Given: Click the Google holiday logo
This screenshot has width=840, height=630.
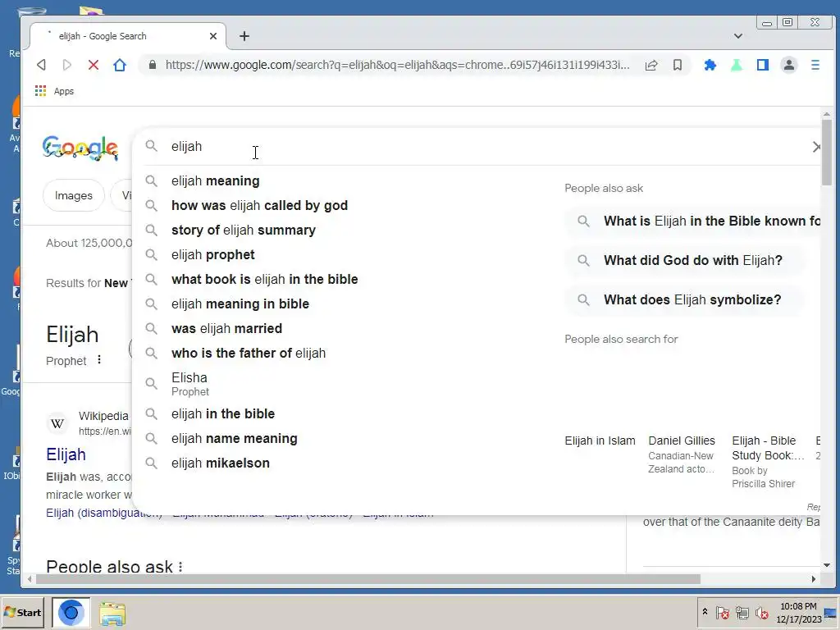Looking at the screenshot, I should 80,148.
